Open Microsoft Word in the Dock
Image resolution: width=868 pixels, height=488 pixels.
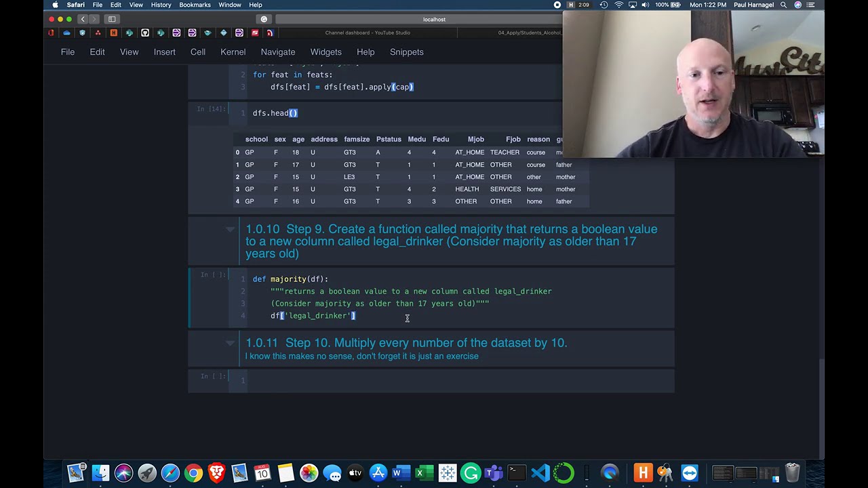[401, 472]
